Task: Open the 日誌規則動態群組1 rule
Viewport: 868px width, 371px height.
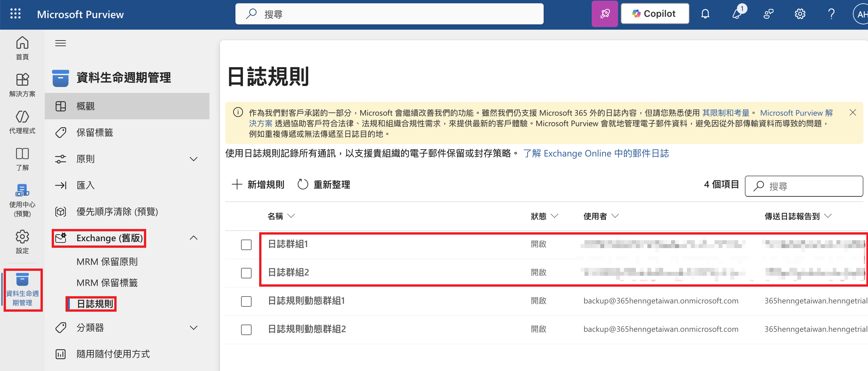Action: [306, 300]
